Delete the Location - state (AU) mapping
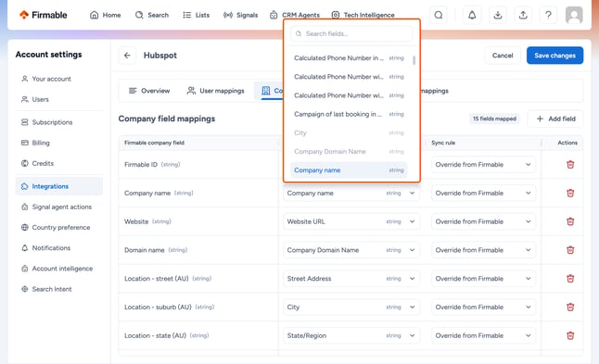Viewport: 599px width, 364px height. click(x=570, y=335)
